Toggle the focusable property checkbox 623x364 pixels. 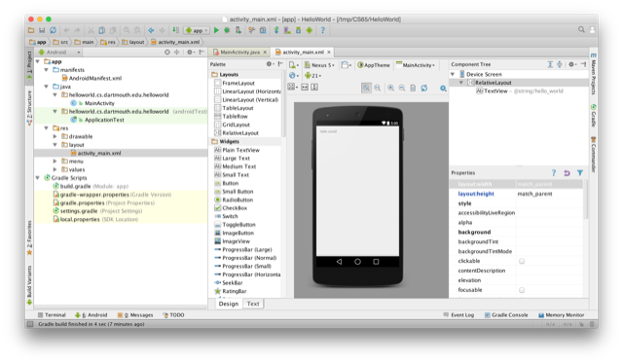coord(522,290)
